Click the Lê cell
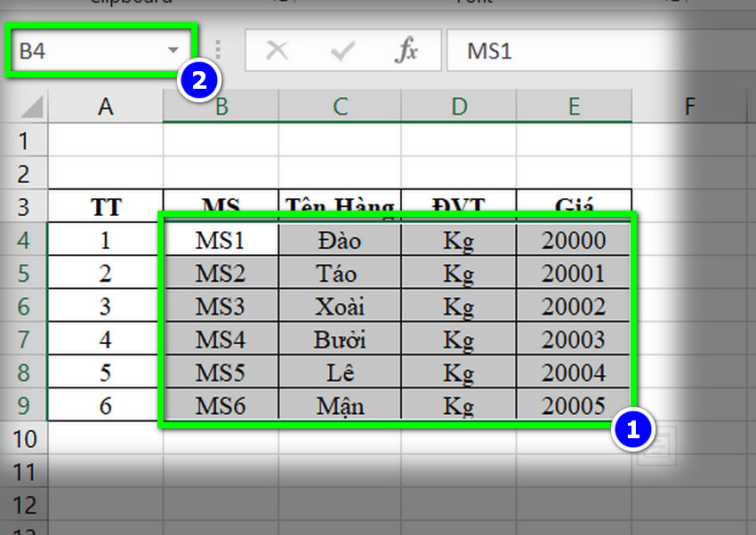Image resolution: width=756 pixels, height=535 pixels. (340, 372)
